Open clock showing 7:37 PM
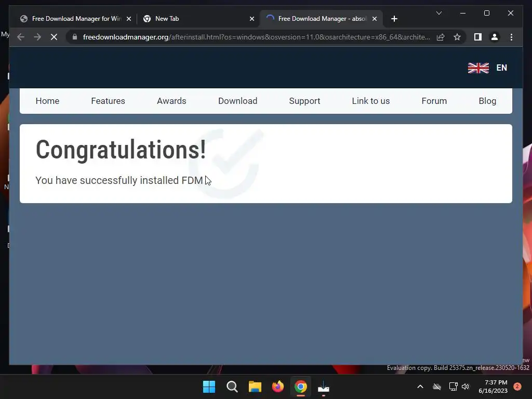 pyautogui.click(x=493, y=387)
